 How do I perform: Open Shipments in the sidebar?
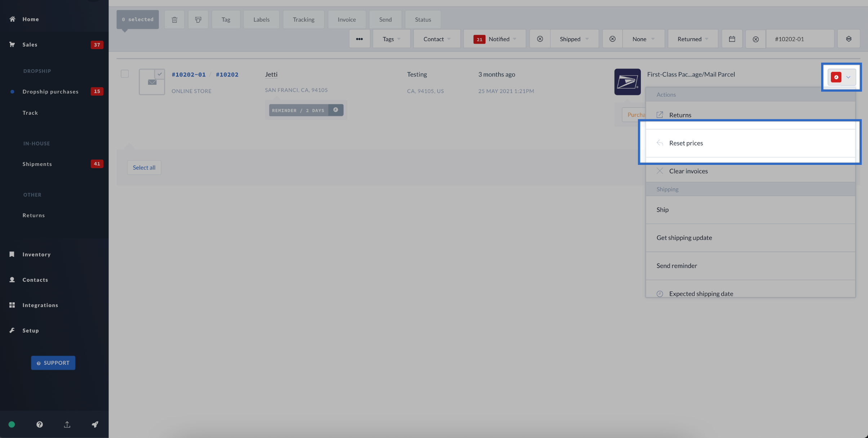(37, 164)
